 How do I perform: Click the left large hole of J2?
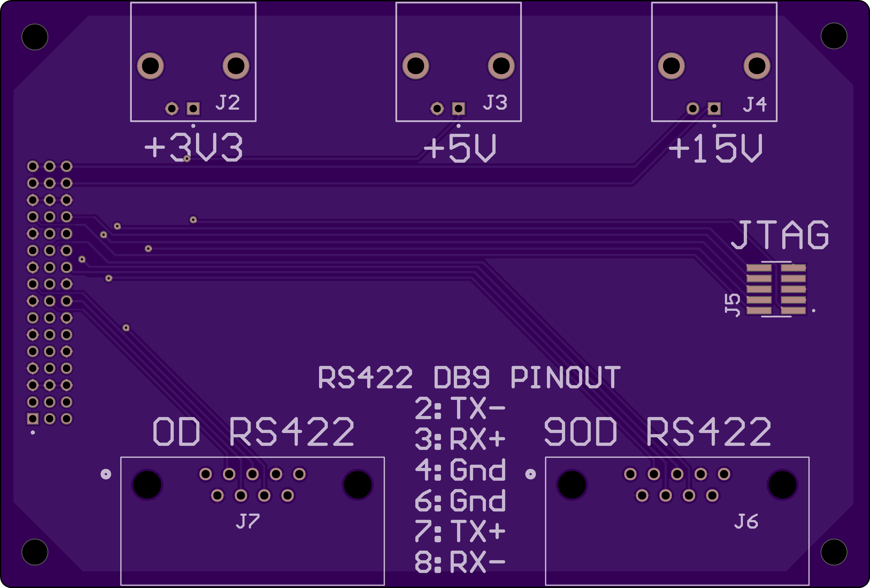point(150,66)
